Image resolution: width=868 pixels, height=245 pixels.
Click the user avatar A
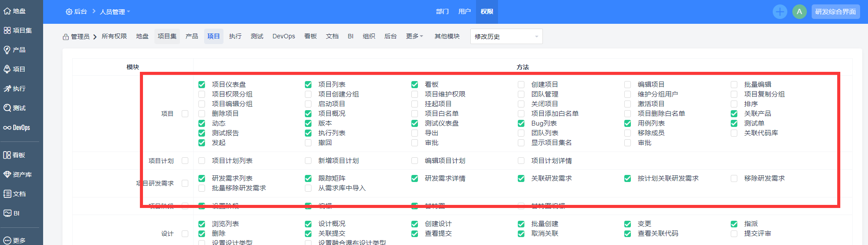pos(799,11)
